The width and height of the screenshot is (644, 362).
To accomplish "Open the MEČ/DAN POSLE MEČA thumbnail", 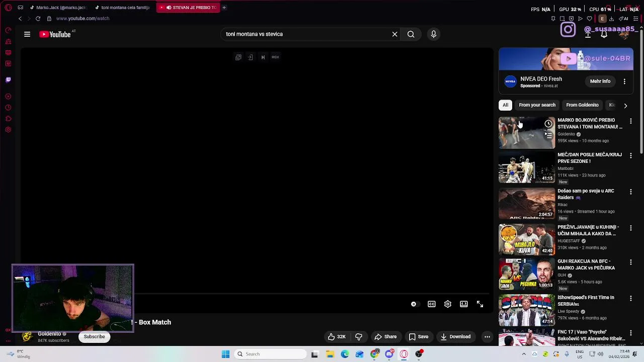I will 527,167.
